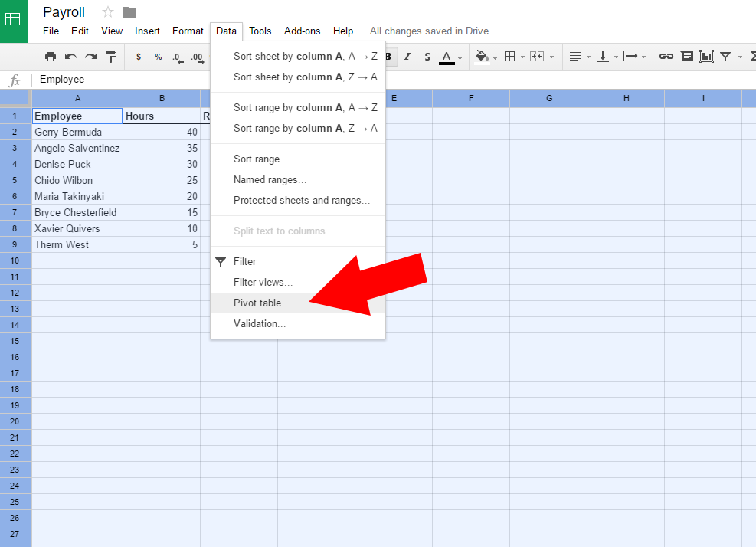Click the Payroll document title
The image size is (756, 547).
point(64,12)
